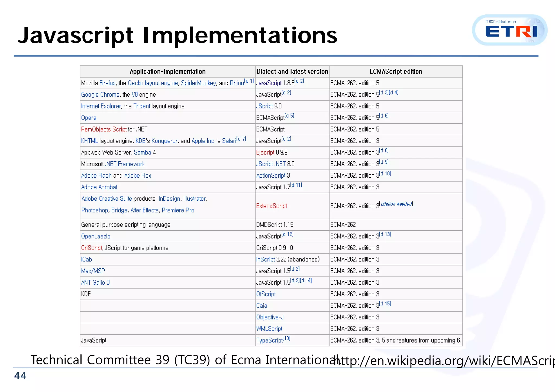This screenshot has width=555, height=392.
Task: Open the Apple Inc. link
Action: click(x=204, y=141)
